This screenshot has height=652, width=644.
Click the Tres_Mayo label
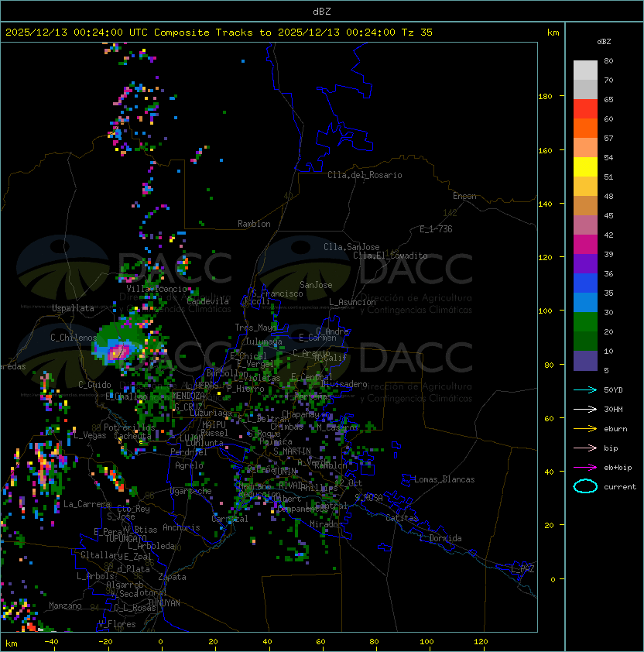click(255, 328)
